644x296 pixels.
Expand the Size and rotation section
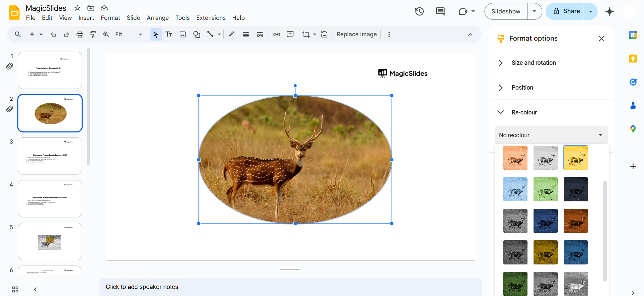pyautogui.click(x=534, y=63)
